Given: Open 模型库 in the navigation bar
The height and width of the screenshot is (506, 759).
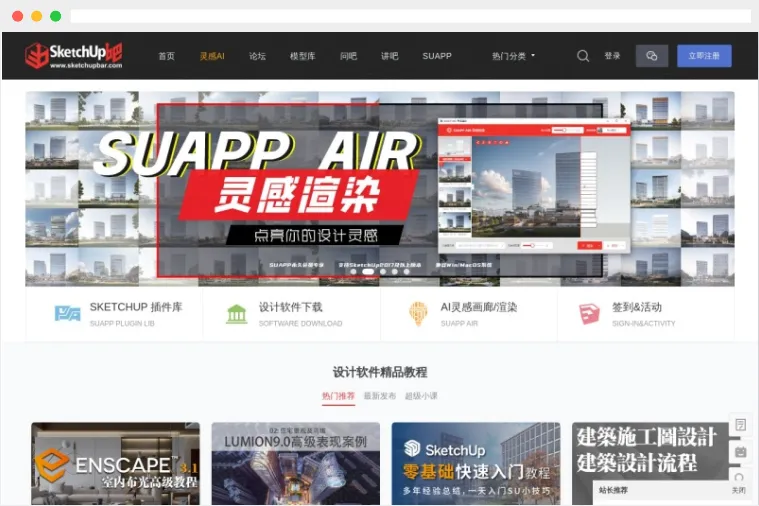Looking at the screenshot, I should [302, 56].
